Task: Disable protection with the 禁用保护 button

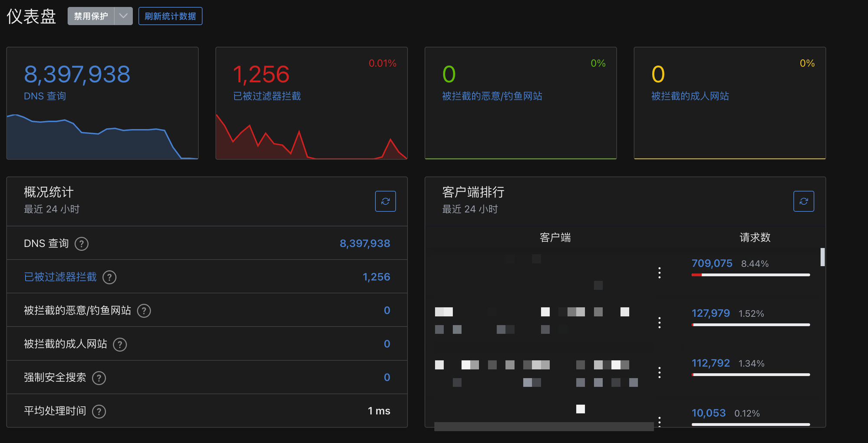Action: point(91,16)
